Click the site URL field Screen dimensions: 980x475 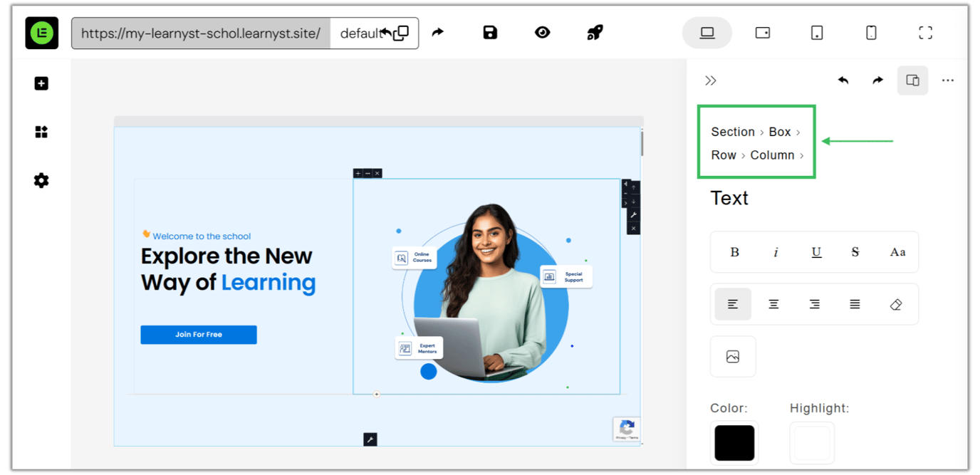201,33
